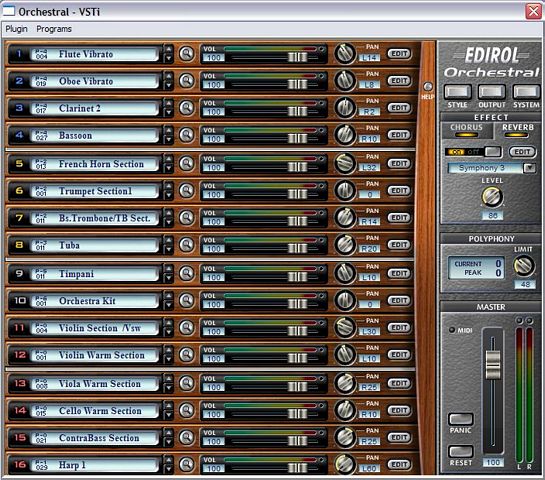Screen dimensions: 545x480
Task: Open the Plugin menu
Action: [x=16, y=29]
